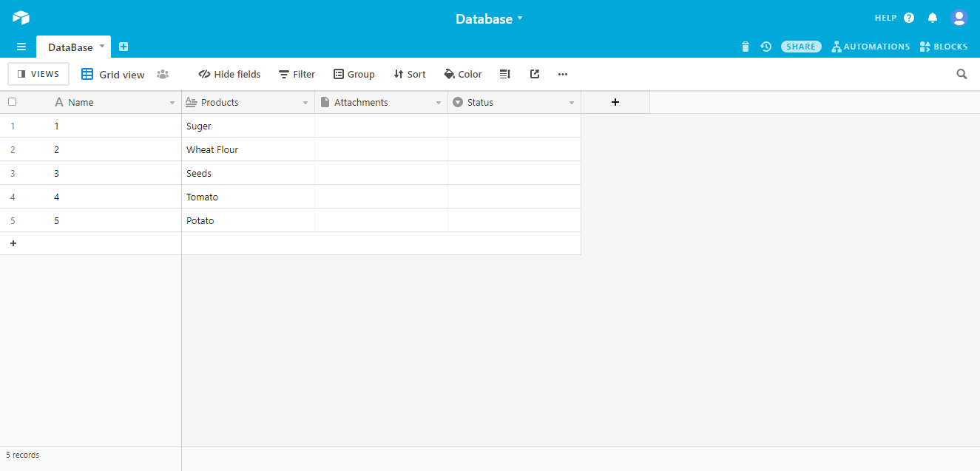980x471 pixels.
Task: Open Status field dropdown arrow
Action: [572, 103]
